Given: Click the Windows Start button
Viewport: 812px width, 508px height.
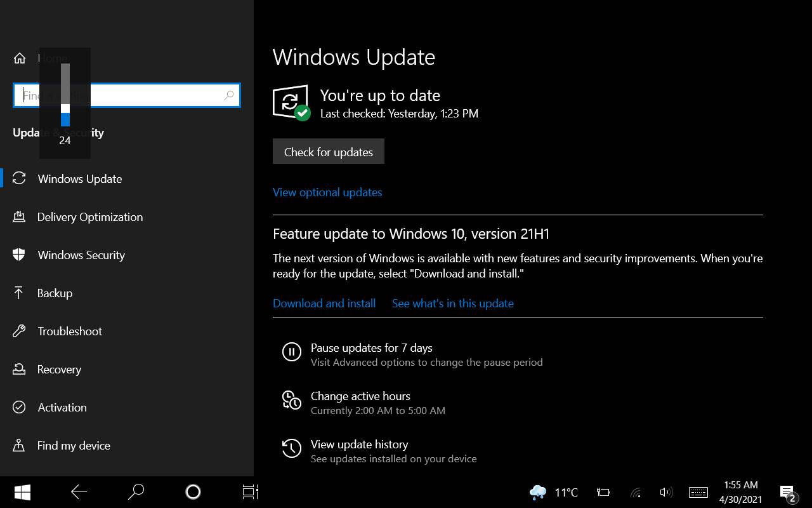Looking at the screenshot, I should pyautogui.click(x=22, y=492).
